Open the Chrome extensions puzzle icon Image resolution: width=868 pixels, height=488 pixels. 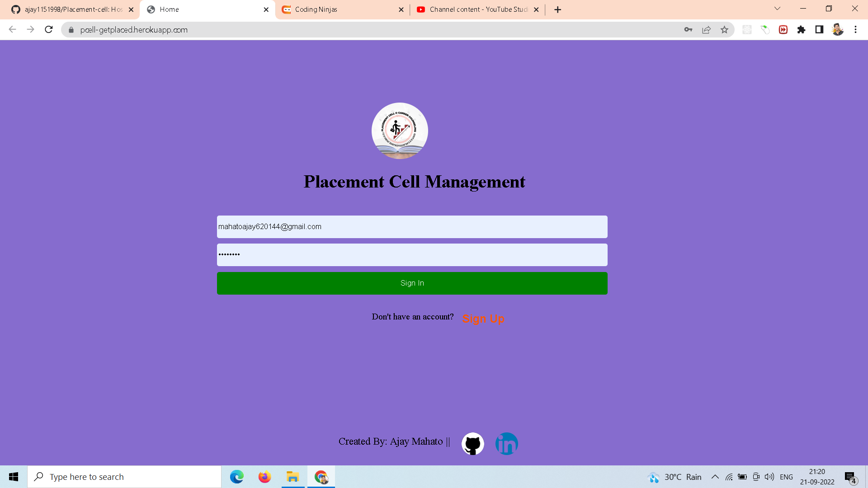(x=802, y=29)
